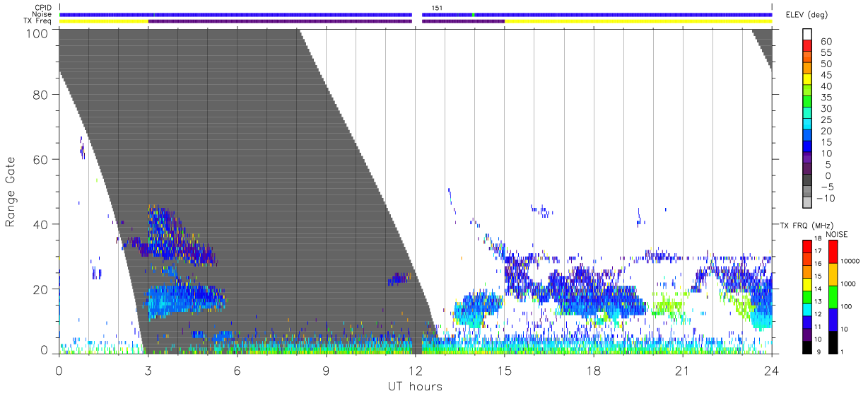Pick the yellow swatch in ELEV colorbar
The height and width of the screenshot is (401, 868).
pyautogui.click(x=807, y=80)
